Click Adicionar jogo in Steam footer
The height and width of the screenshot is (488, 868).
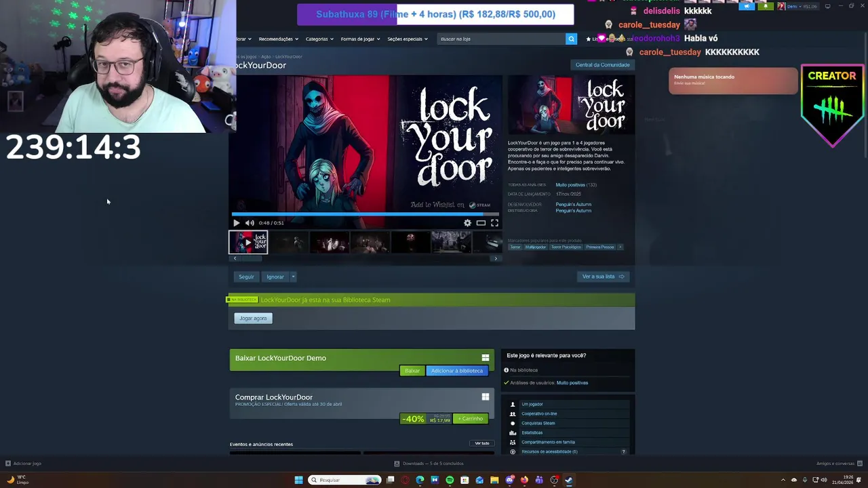pyautogui.click(x=24, y=464)
